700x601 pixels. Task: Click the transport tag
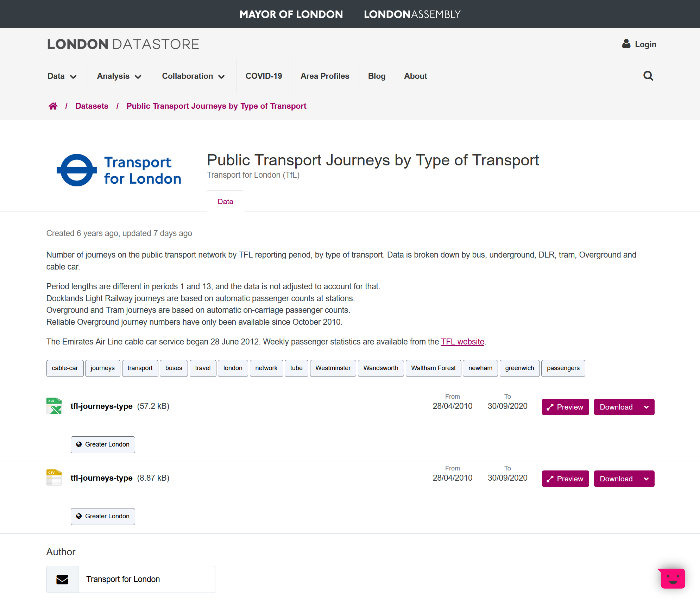coord(140,368)
